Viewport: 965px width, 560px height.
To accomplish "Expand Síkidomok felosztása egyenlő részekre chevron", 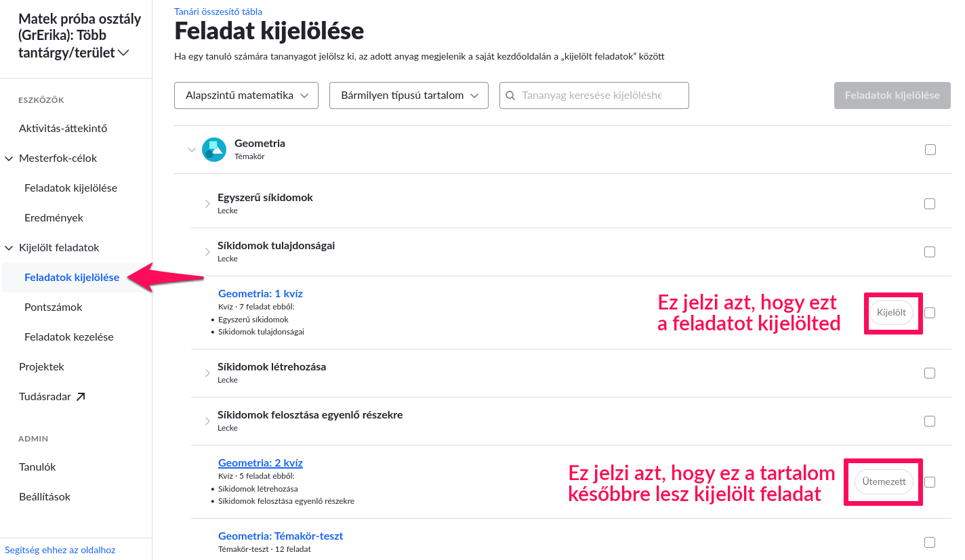I will pyautogui.click(x=207, y=421).
